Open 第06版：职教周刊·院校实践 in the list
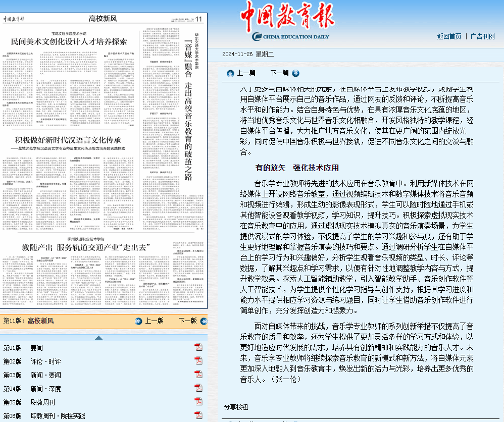This screenshot has height=422, width=504. (x=44, y=416)
